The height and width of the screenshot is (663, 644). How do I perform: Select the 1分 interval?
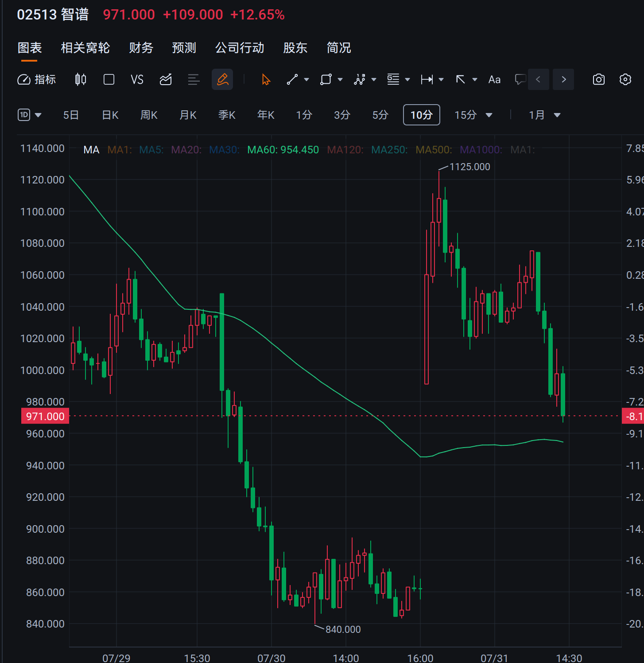pos(304,115)
